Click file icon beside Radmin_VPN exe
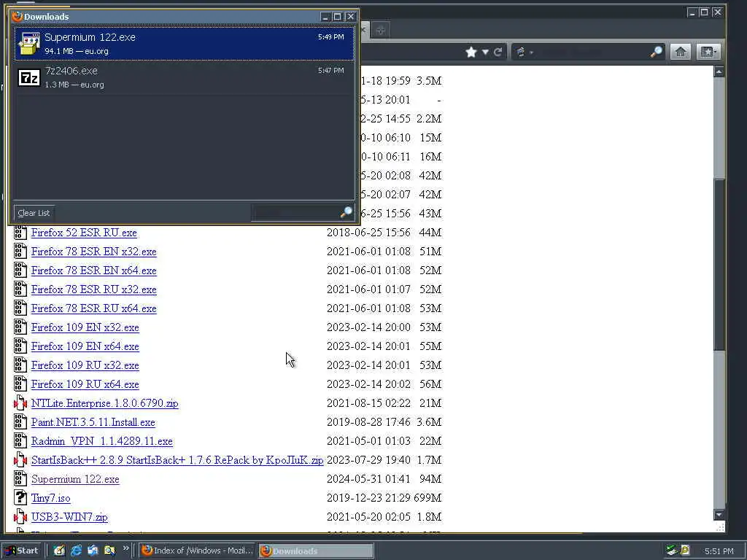 point(20,441)
